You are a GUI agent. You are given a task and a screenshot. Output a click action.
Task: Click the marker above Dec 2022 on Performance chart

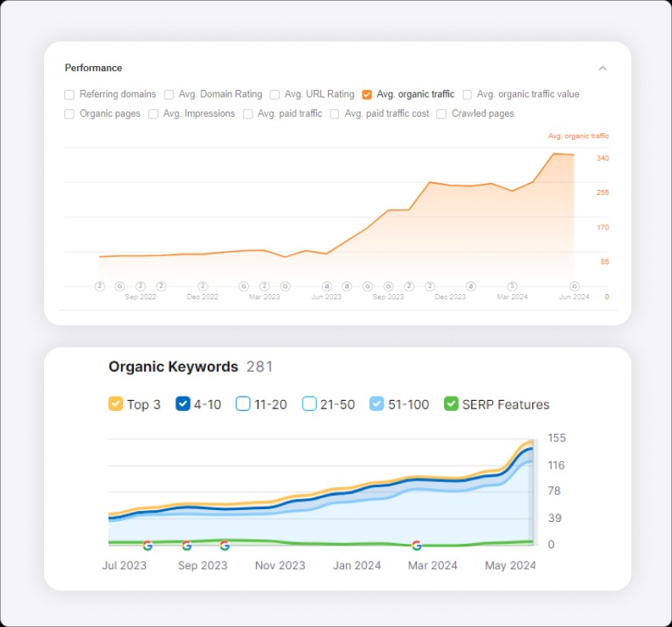[x=203, y=286]
